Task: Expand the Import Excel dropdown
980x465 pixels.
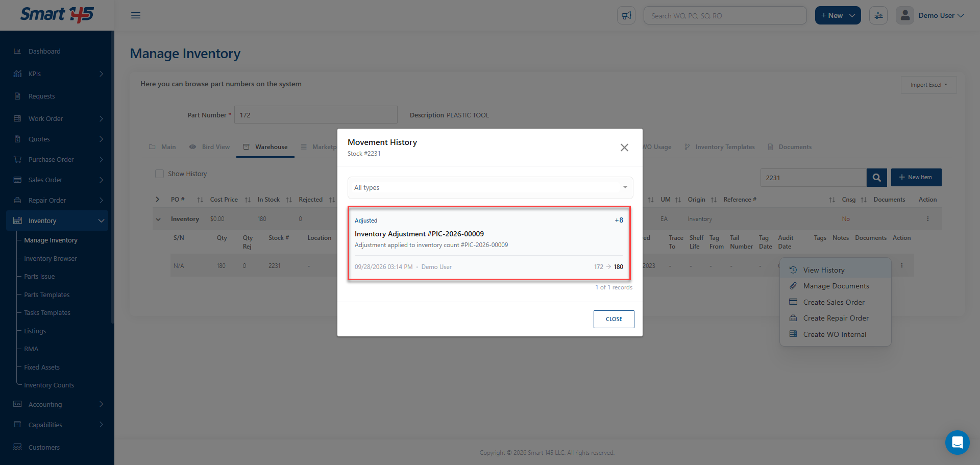Action: click(x=928, y=85)
